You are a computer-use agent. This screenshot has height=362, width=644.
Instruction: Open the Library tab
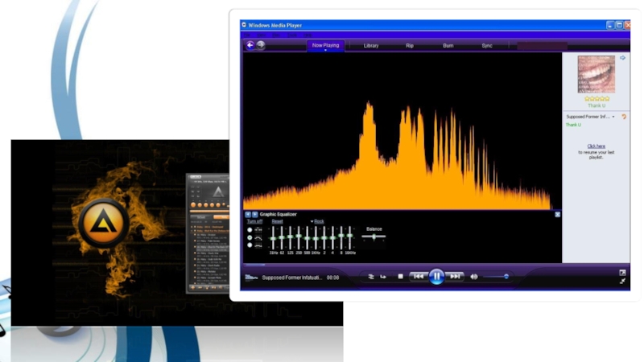pyautogui.click(x=371, y=46)
